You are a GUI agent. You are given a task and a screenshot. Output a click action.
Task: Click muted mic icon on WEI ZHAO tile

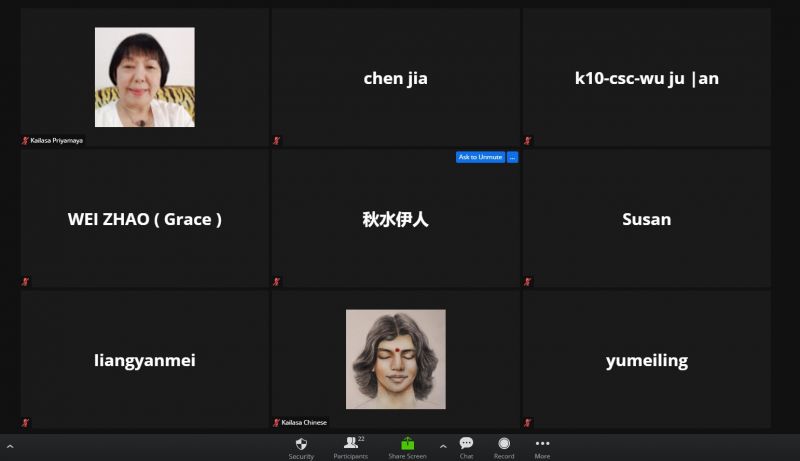point(26,282)
